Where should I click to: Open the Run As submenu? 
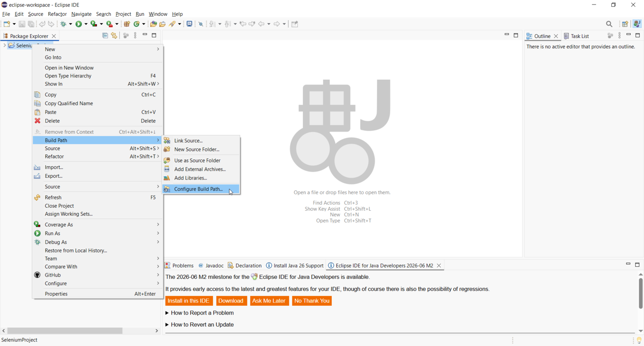[x=97, y=233]
